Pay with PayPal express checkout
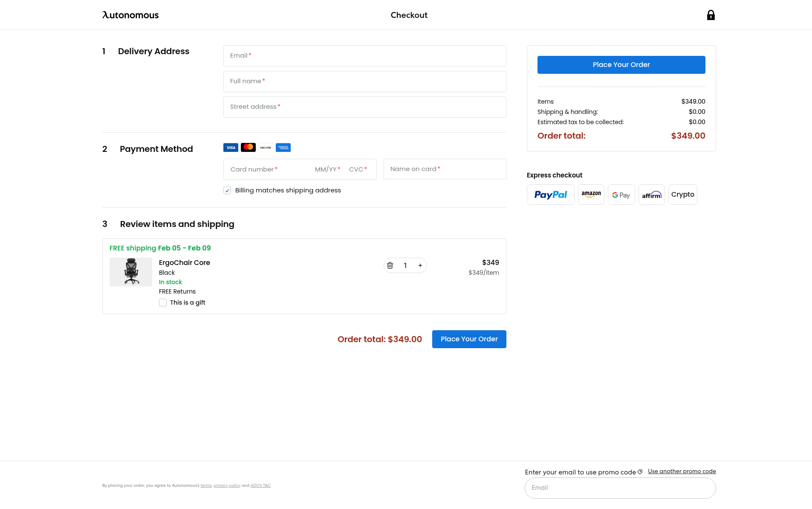The height and width of the screenshot is (509, 812). pyautogui.click(x=550, y=195)
